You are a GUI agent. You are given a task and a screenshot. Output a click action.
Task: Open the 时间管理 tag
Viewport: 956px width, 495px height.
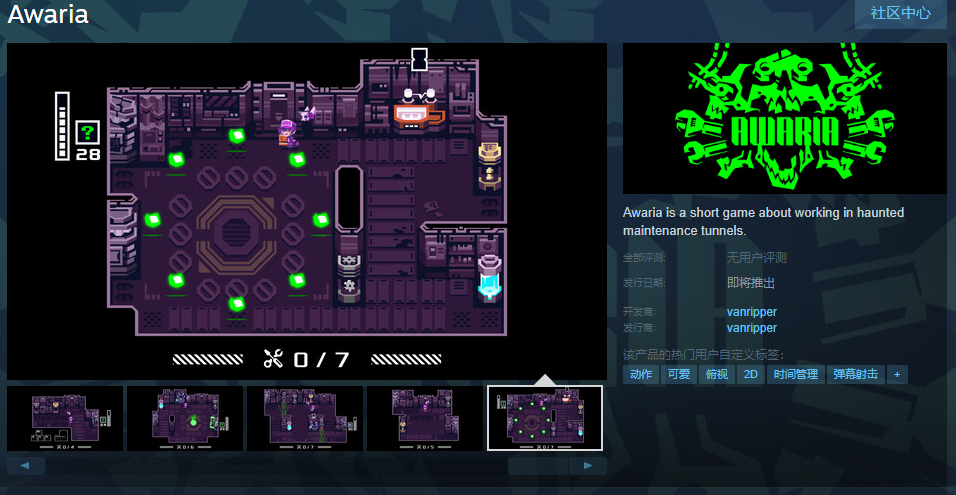coord(795,374)
